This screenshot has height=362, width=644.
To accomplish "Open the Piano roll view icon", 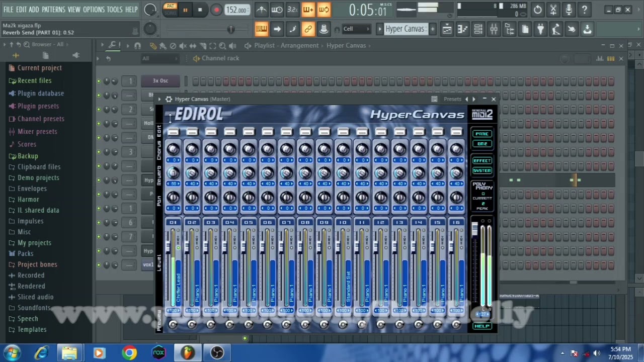I will pos(462,29).
